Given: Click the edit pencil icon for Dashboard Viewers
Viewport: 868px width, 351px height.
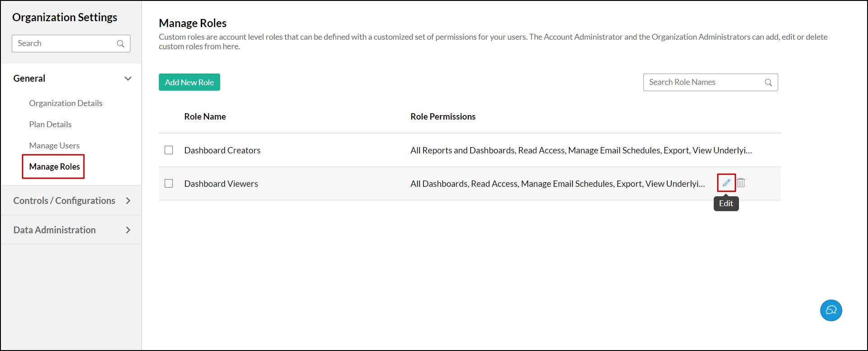Looking at the screenshot, I should tap(726, 183).
